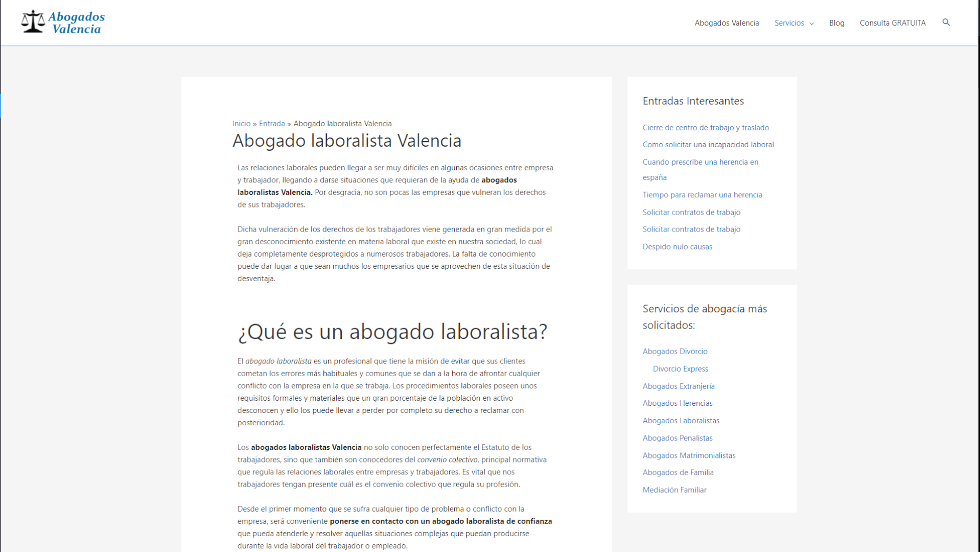The height and width of the screenshot is (552, 980).
Task: Visit the Abogados Herencias service page
Action: pos(677,403)
